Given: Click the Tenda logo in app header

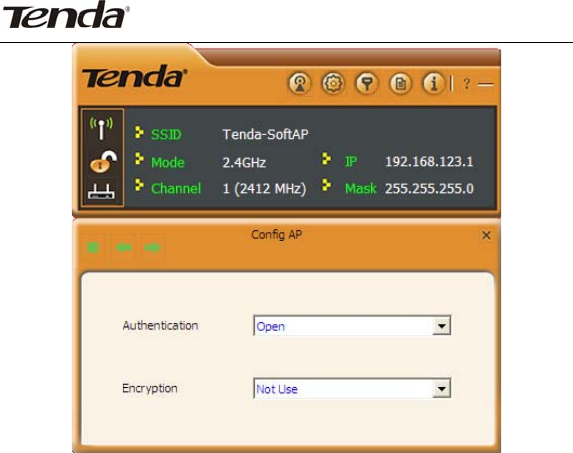Looking at the screenshot, I should (134, 76).
